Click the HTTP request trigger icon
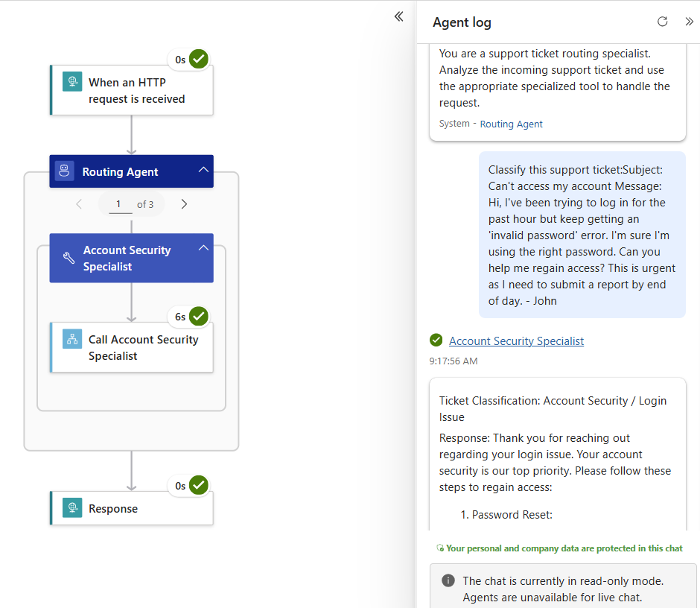 [x=71, y=80]
